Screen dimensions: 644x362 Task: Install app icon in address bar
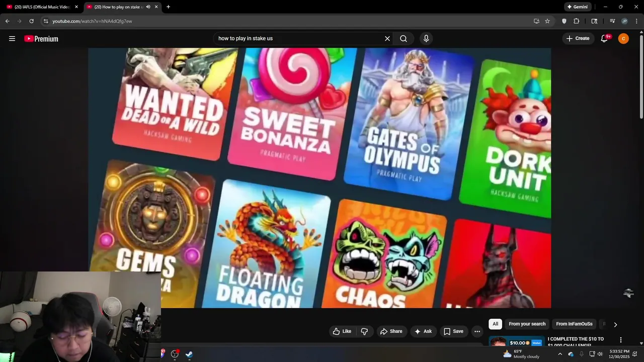coord(536,21)
